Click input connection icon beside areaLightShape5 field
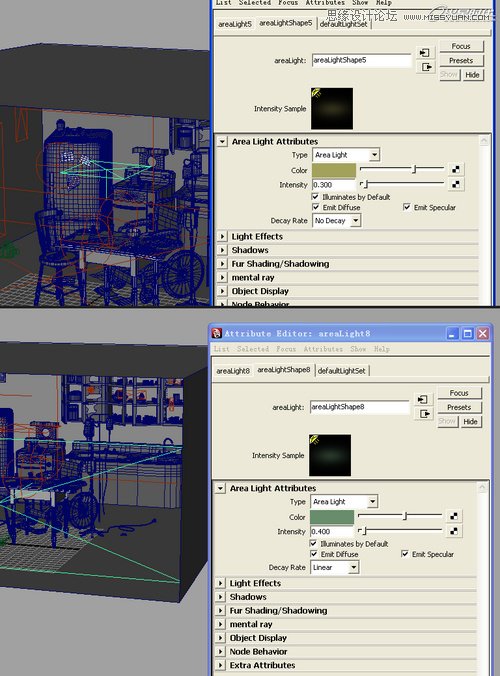Screen dimensions: 500x676 tap(425, 53)
